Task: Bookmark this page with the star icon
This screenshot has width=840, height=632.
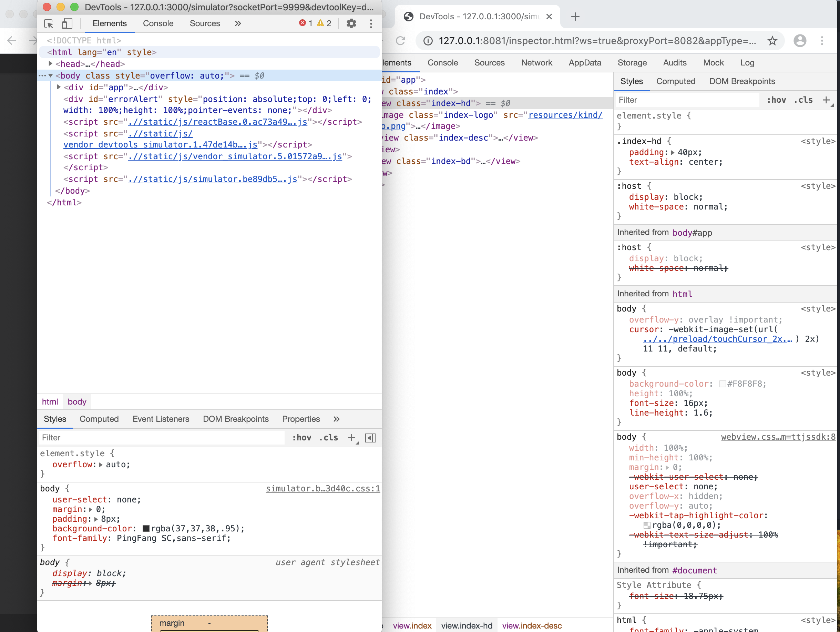Action: (x=772, y=41)
